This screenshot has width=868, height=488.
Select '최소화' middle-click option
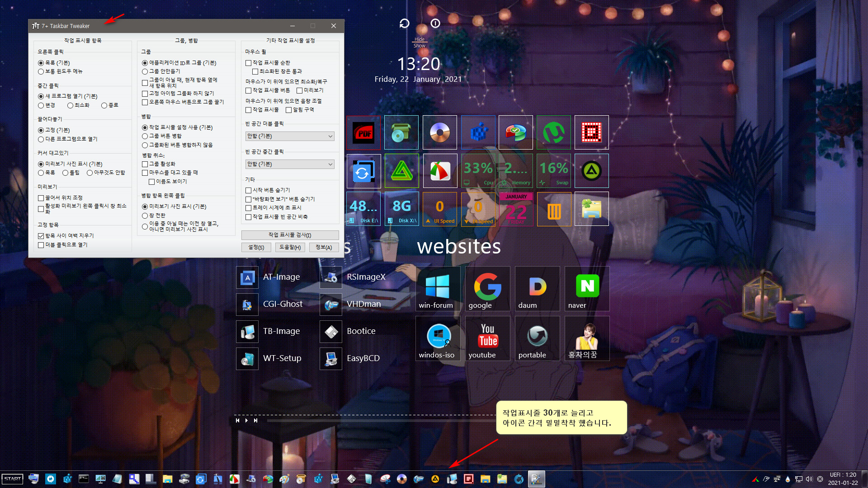coord(79,105)
